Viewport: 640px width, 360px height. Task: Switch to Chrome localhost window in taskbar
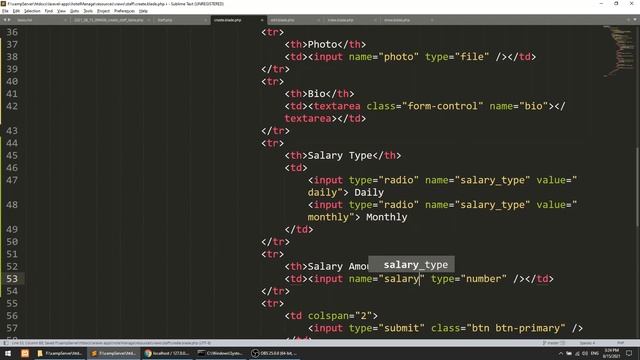pos(167,353)
